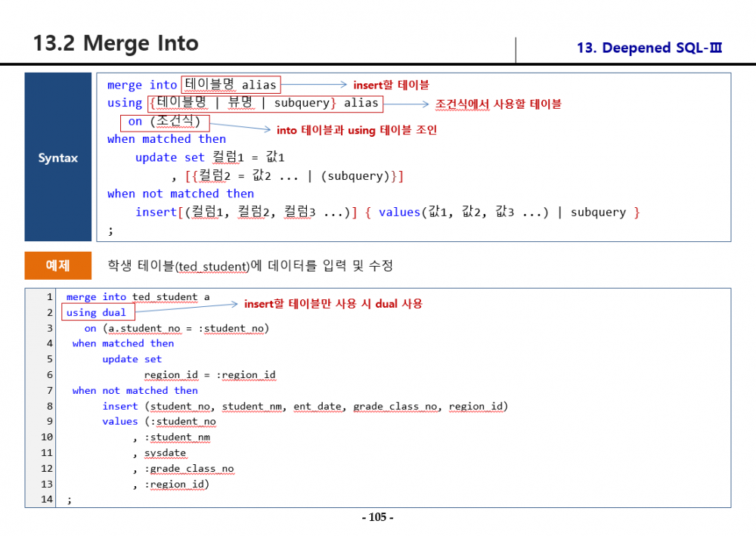
Task: Click the example description '학생 테이블(ted_student)에 데이터를 입력 및 수정'
Action: coord(249,265)
